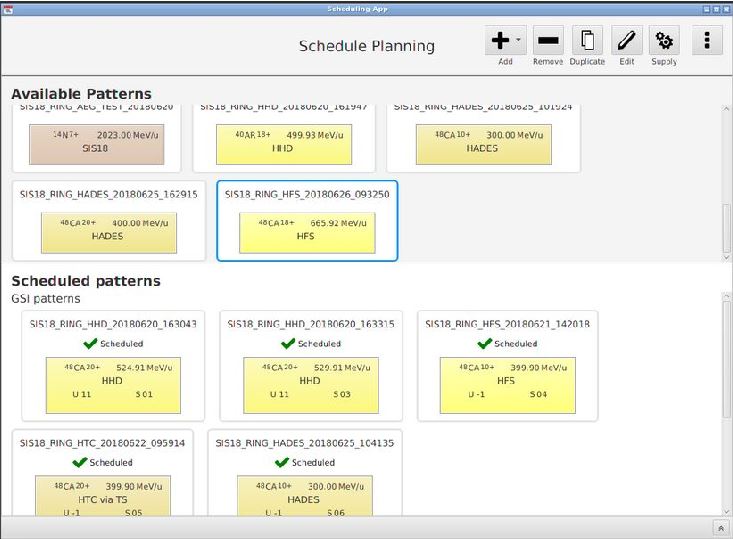The height and width of the screenshot is (539, 733).
Task: Select the SIS18_RING_HFS_20180626_093250 pattern card
Action: [x=307, y=222]
